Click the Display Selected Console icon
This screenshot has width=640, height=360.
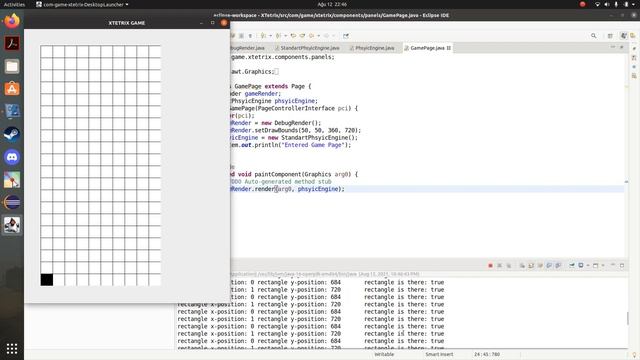[581, 266]
